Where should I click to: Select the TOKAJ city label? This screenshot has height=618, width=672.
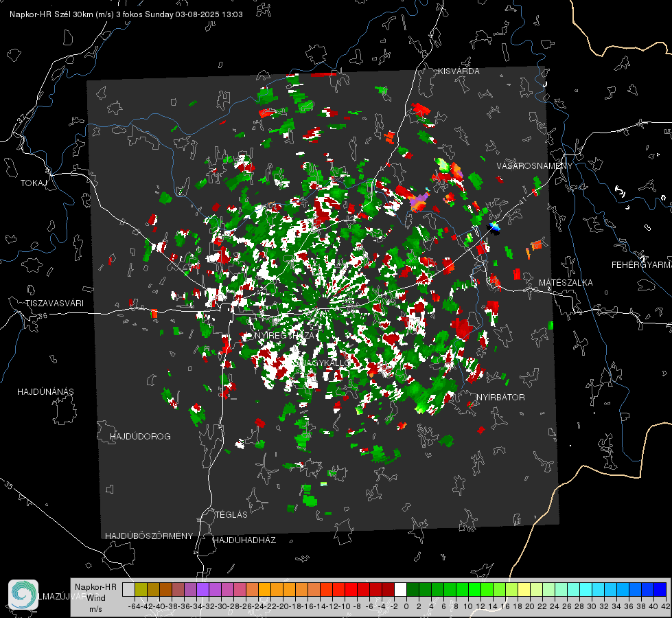tap(34, 183)
